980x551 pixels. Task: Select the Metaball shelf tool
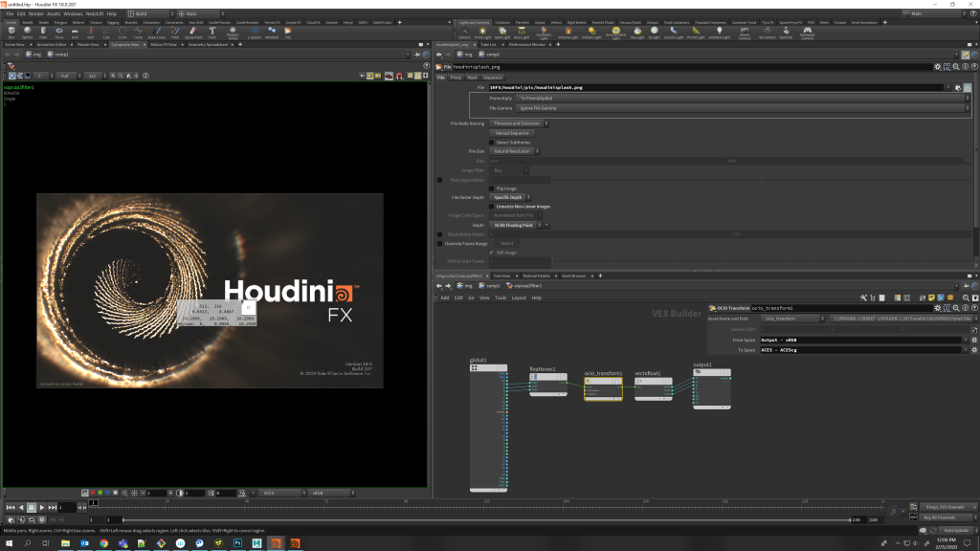click(x=272, y=33)
